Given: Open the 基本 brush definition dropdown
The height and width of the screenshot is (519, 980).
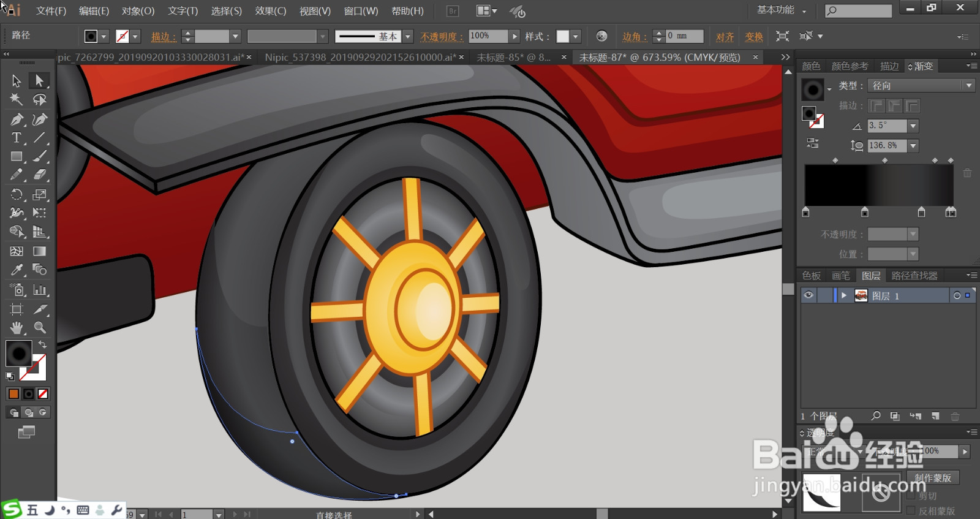Looking at the screenshot, I should (408, 37).
